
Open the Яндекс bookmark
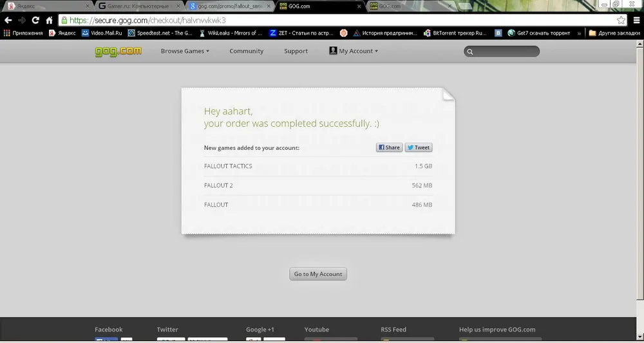tap(62, 33)
